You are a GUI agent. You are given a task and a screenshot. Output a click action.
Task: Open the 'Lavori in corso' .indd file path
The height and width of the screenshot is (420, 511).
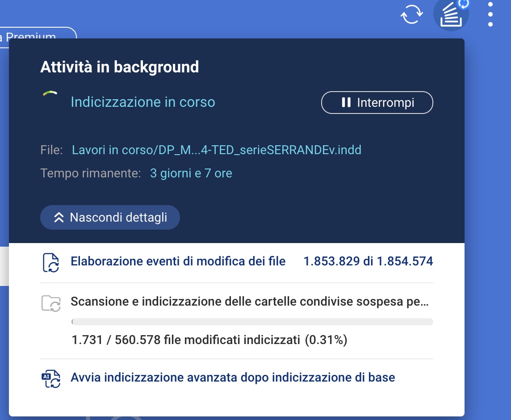217,150
